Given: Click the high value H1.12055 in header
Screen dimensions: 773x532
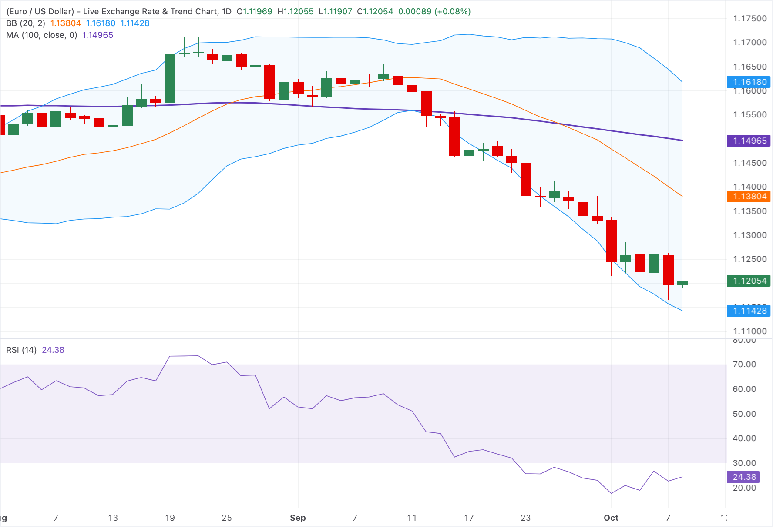Looking at the screenshot, I should [x=296, y=12].
